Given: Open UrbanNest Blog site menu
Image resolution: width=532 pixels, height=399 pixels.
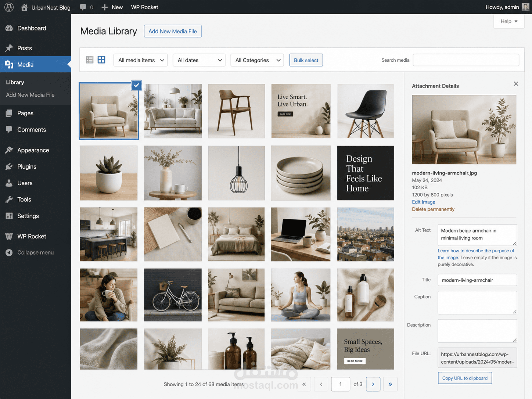Looking at the screenshot, I should pyautogui.click(x=51, y=7).
